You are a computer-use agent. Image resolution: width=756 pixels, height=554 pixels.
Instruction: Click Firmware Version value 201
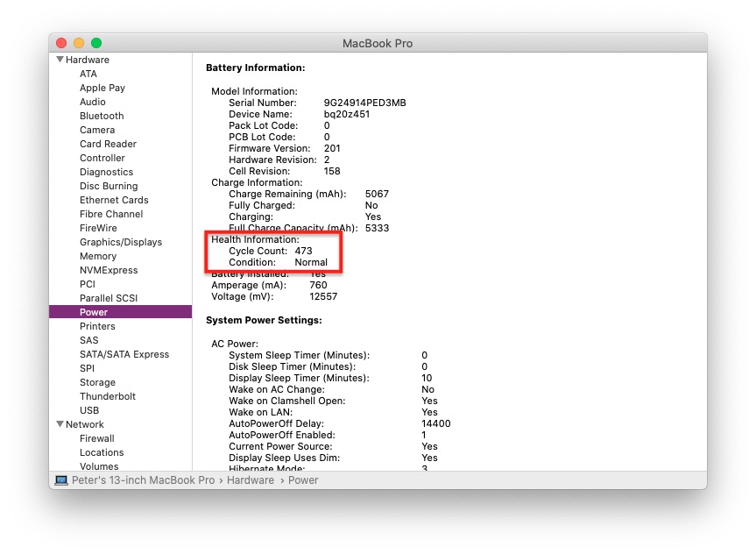pos(332,148)
